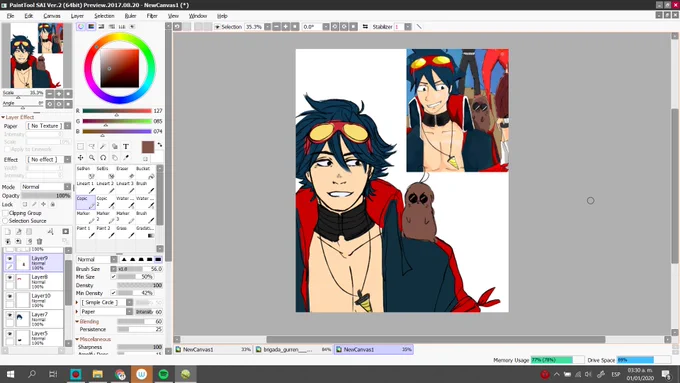Image resolution: width=680 pixels, height=383 pixels.
Task: Adjust the layer Opacity slider
Action: pos(46,196)
